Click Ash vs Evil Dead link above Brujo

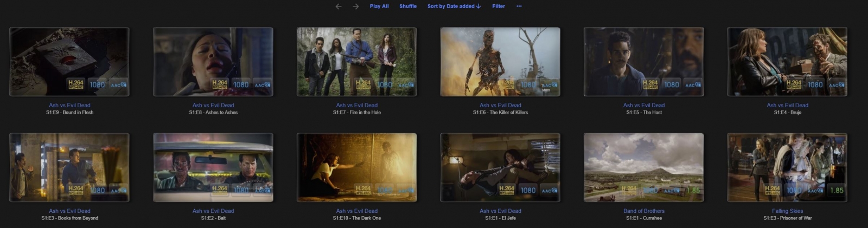(787, 105)
